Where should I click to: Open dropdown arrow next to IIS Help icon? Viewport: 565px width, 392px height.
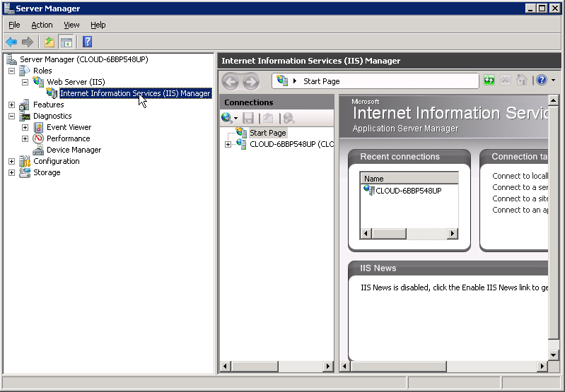point(553,80)
